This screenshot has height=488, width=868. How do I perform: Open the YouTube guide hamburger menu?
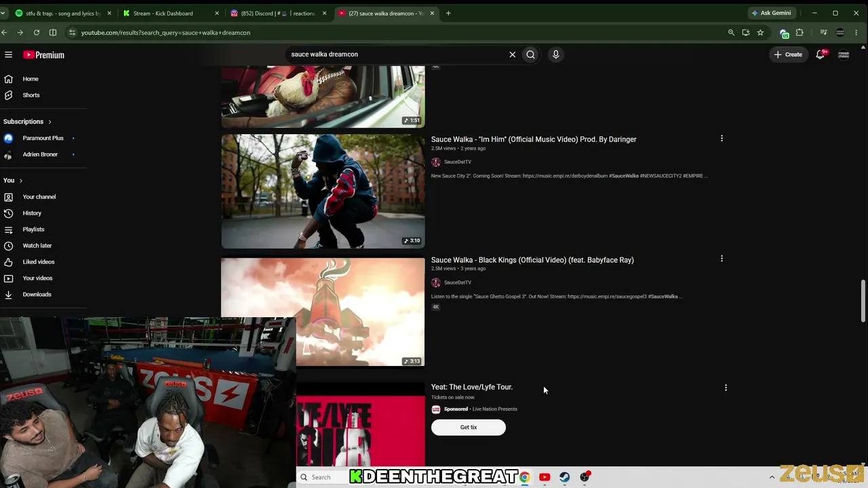[8, 55]
